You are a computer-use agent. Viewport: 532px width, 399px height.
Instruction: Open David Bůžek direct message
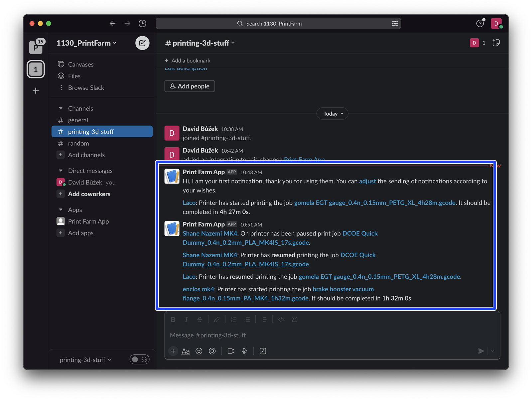(102, 182)
